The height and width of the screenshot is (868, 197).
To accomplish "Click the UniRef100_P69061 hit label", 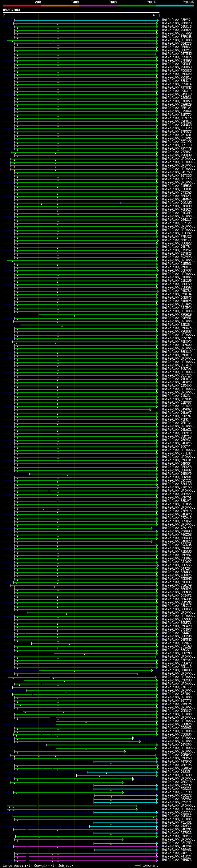I will click(176, 850).
